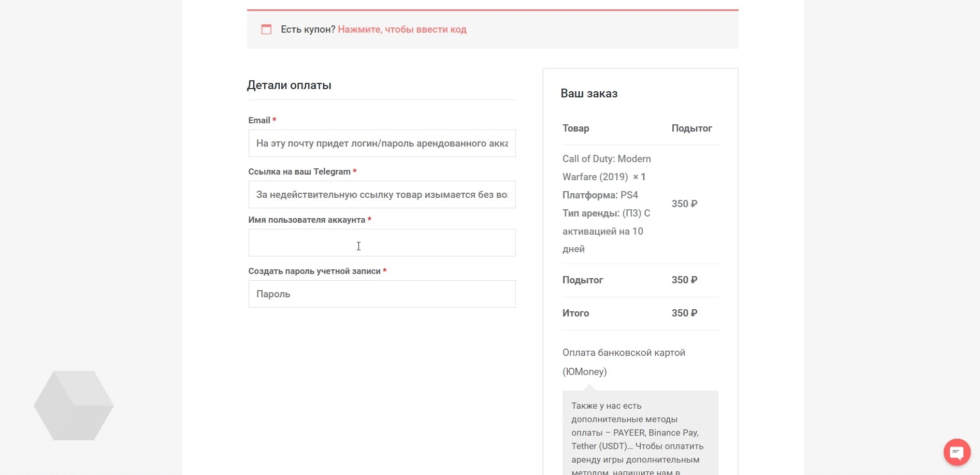Click 'Call of Duty: Modern Warfare (2019)' product name
The width and height of the screenshot is (980, 475).
(x=607, y=168)
